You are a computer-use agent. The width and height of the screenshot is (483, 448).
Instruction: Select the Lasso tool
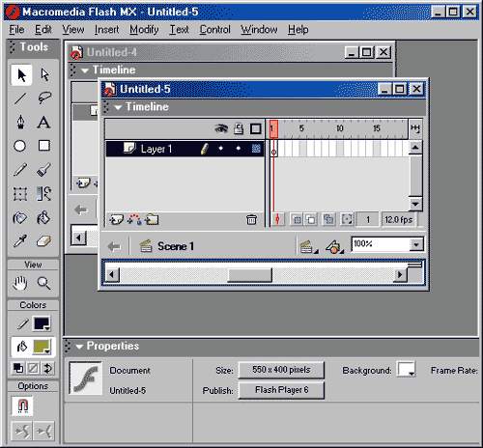pos(44,98)
